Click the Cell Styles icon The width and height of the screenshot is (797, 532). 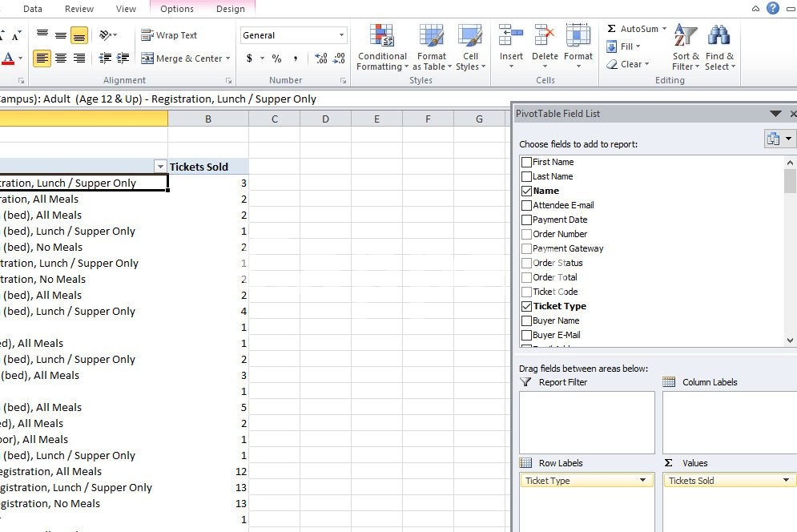pos(469,36)
